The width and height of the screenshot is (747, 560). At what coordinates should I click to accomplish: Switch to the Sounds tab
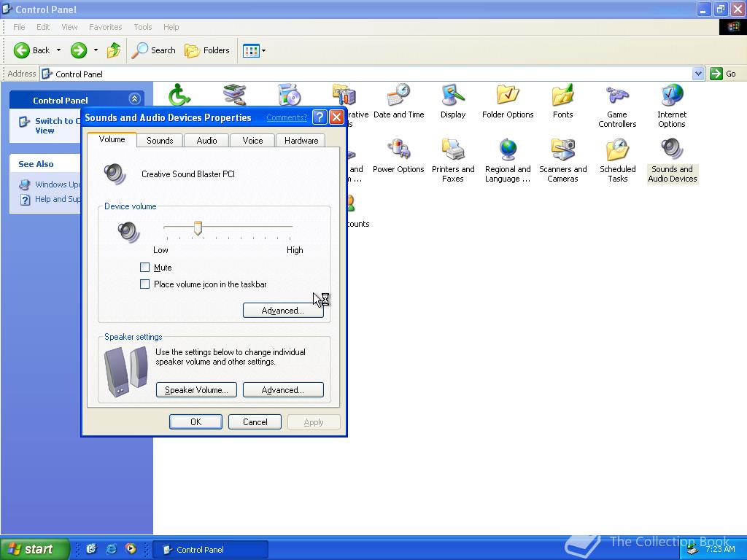tap(160, 141)
